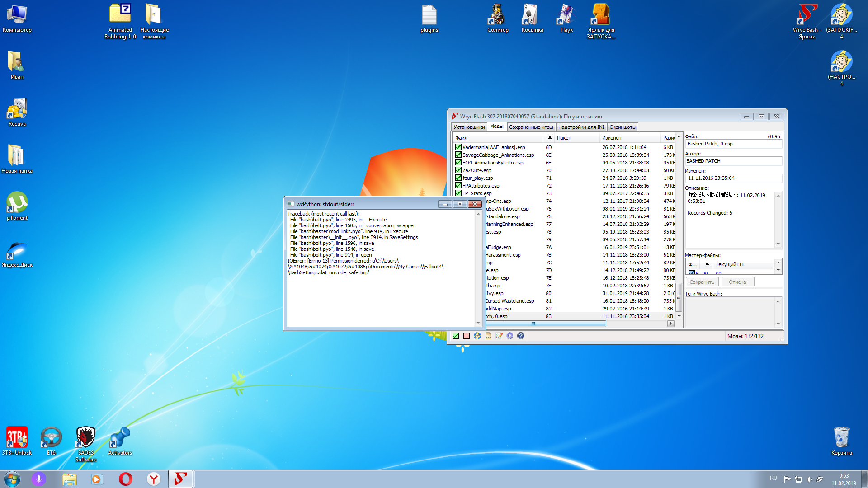Click the pink square status bar icon

467,336
